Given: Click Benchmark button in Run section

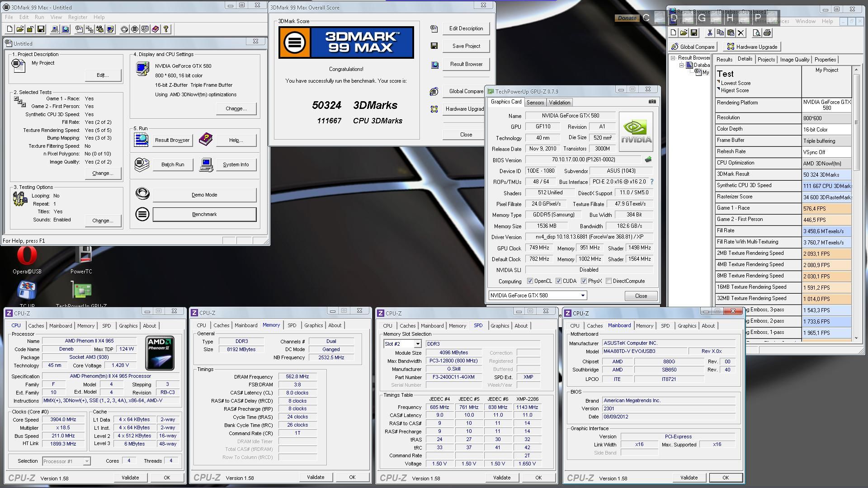Looking at the screenshot, I should (204, 214).
